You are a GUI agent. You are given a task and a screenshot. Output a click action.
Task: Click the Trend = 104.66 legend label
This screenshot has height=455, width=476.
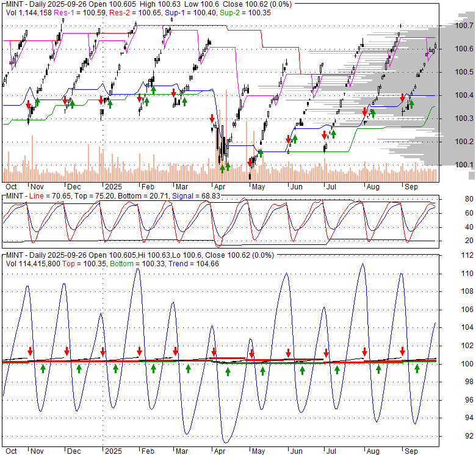click(193, 264)
